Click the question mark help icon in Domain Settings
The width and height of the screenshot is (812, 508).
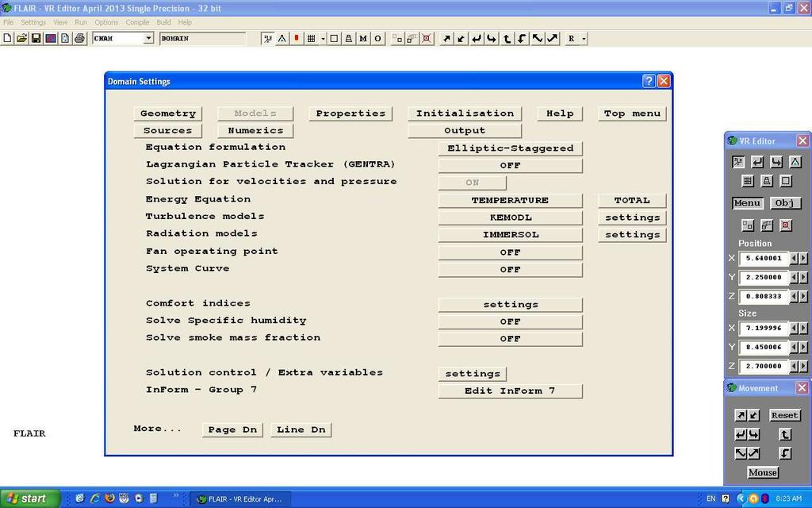tap(649, 81)
